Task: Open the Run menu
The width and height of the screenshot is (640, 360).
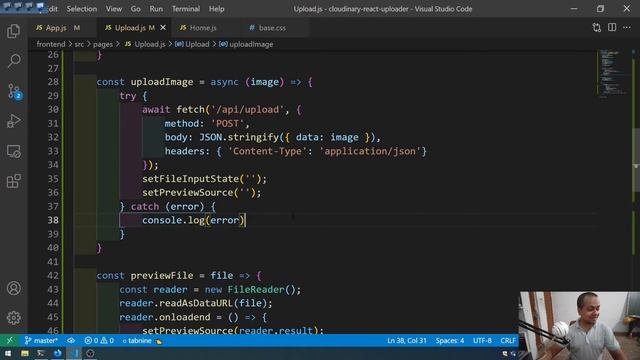Action: point(156,9)
